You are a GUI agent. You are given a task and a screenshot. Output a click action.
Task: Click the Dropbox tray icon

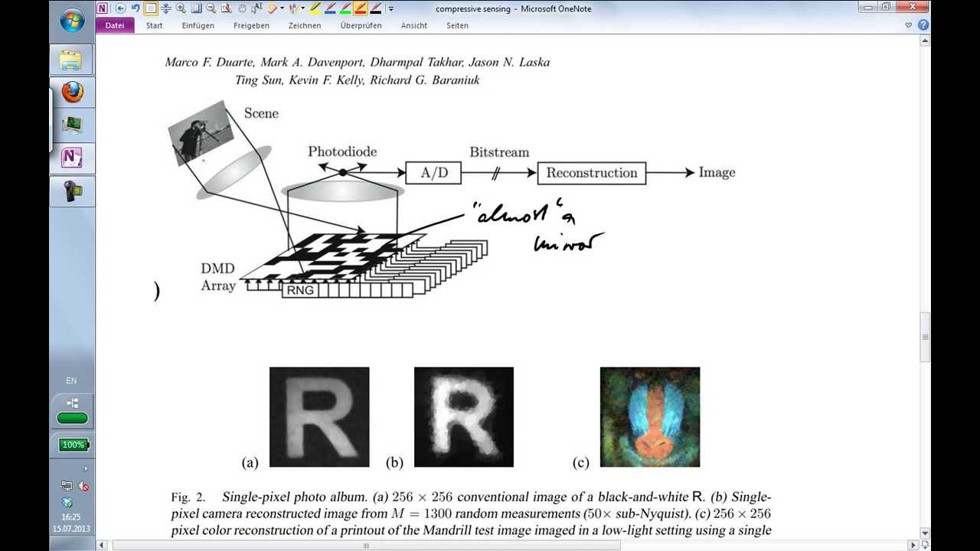tap(67, 502)
